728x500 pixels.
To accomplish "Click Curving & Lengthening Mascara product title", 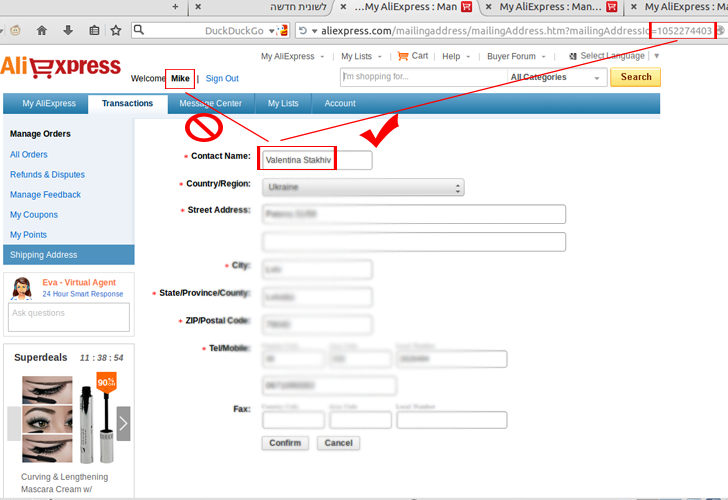I will pos(64,483).
